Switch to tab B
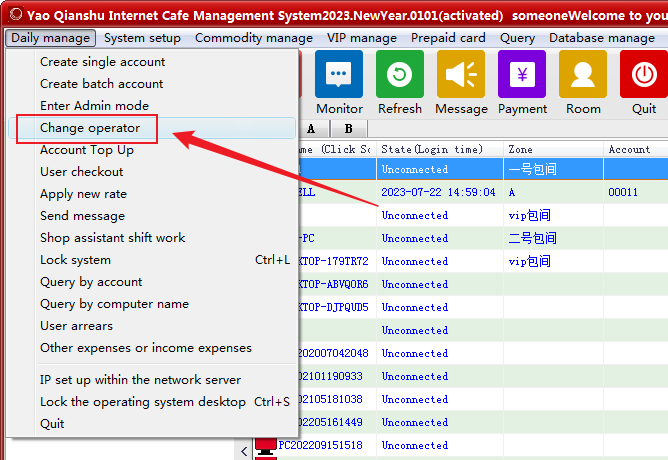The width and height of the screenshot is (668, 460). [x=348, y=129]
